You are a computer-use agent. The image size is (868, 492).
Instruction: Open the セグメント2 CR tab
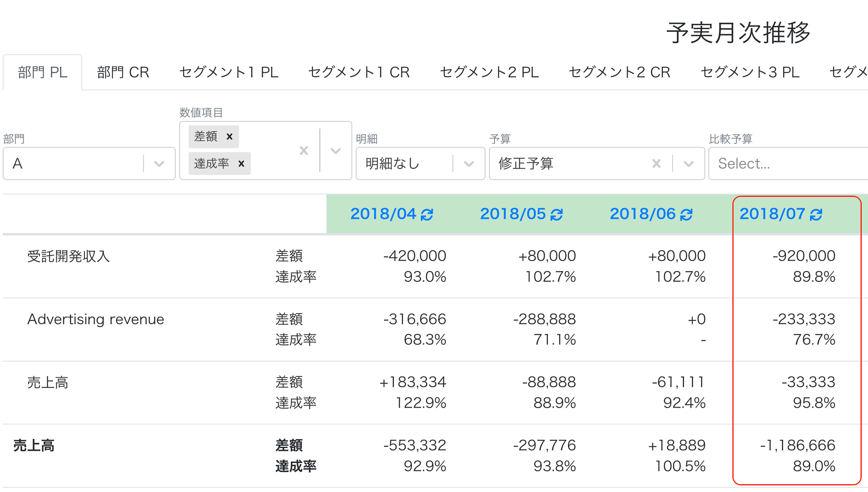619,72
